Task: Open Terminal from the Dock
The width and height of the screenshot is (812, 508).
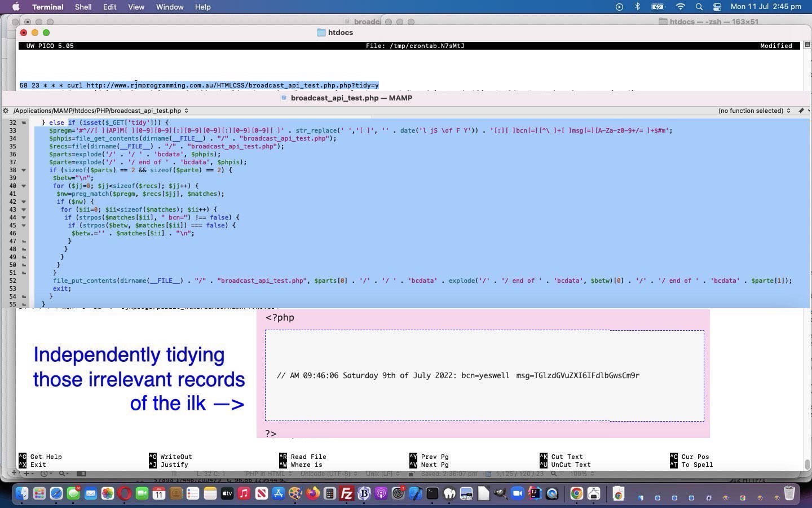Action: pos(433,493)
